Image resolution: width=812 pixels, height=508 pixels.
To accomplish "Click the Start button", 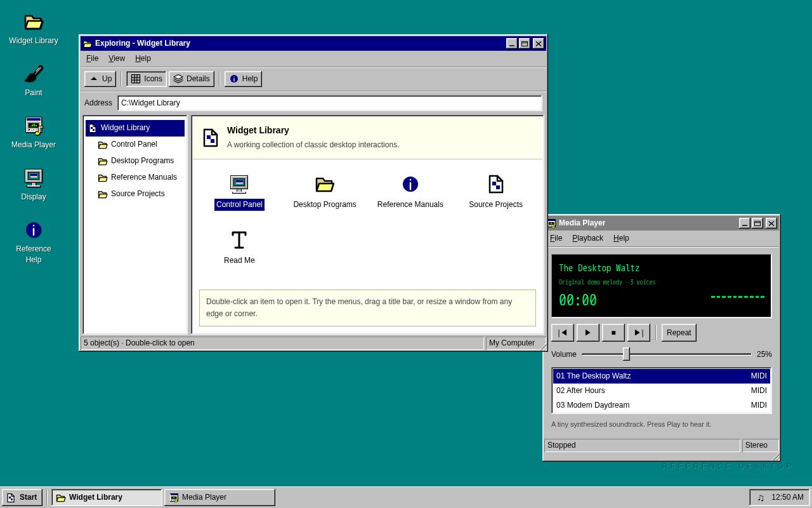I will (22, 497).
